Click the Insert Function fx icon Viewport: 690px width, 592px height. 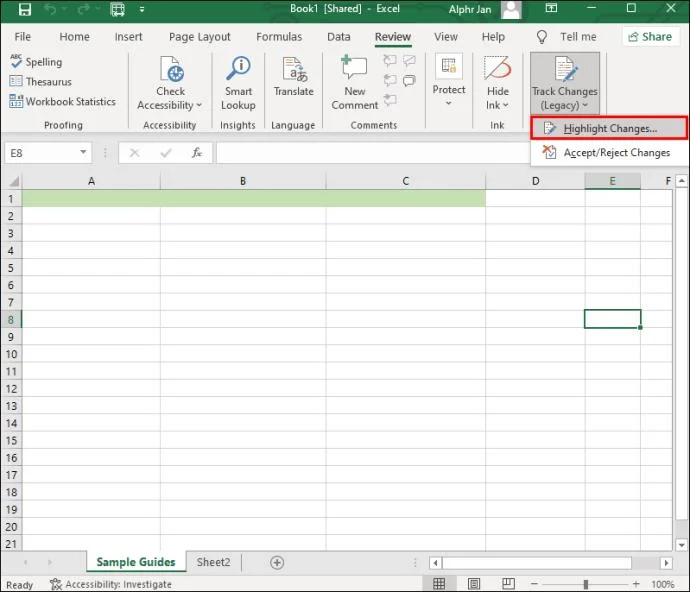coord(196,153)
